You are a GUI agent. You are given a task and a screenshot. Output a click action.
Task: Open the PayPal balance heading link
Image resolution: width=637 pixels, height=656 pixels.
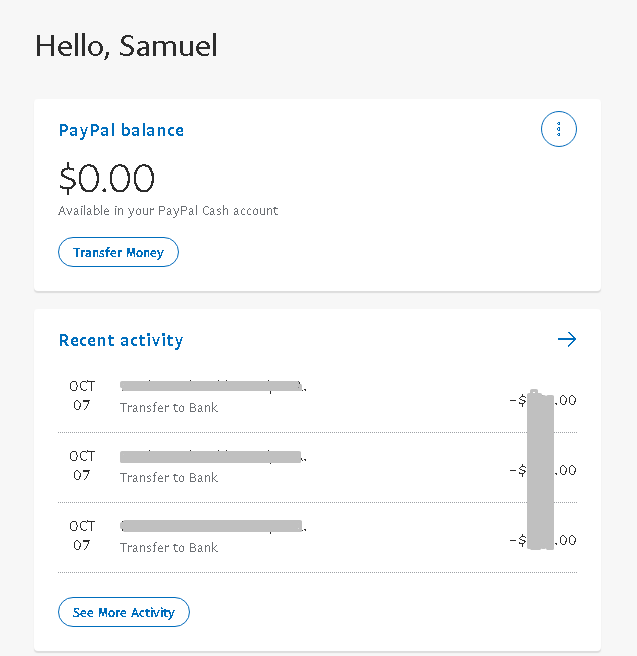point(121,130)
